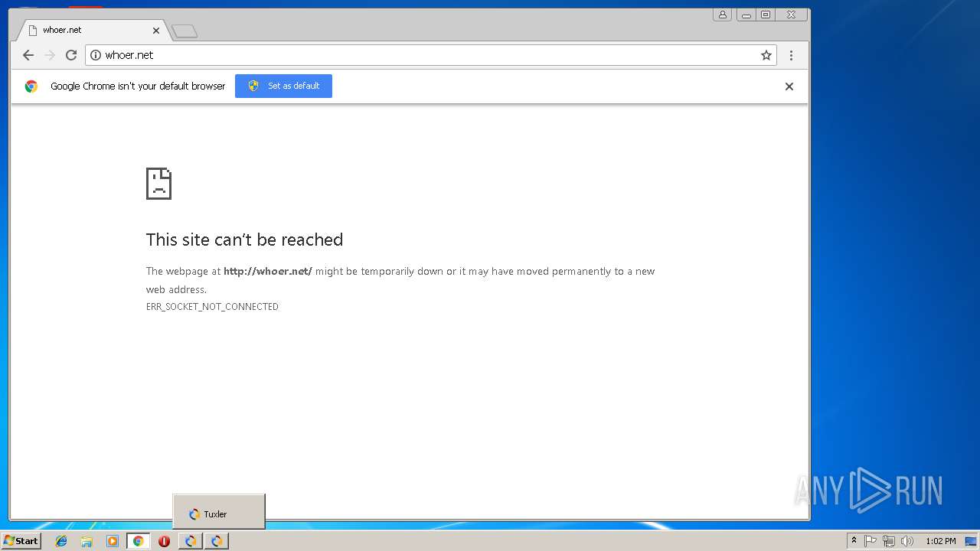Screen dimensions: 980x551
Task: Click the Set as default button
Action: coord(283,86)
